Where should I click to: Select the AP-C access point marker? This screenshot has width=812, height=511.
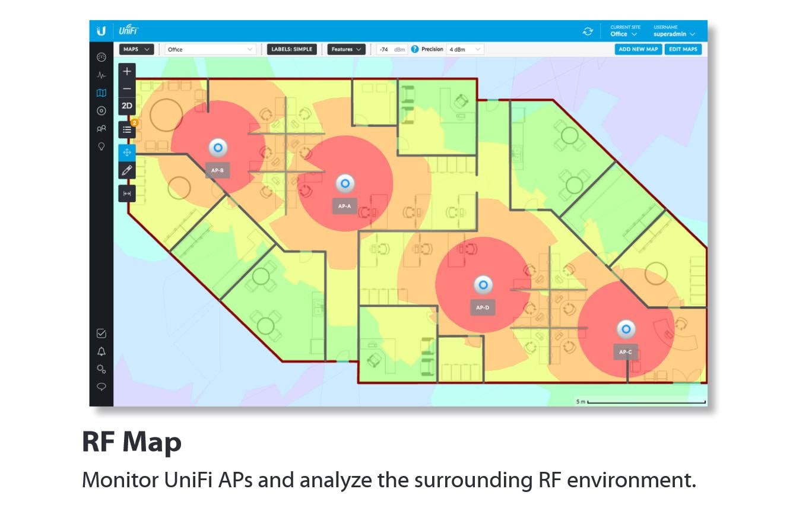pos(626,329)
